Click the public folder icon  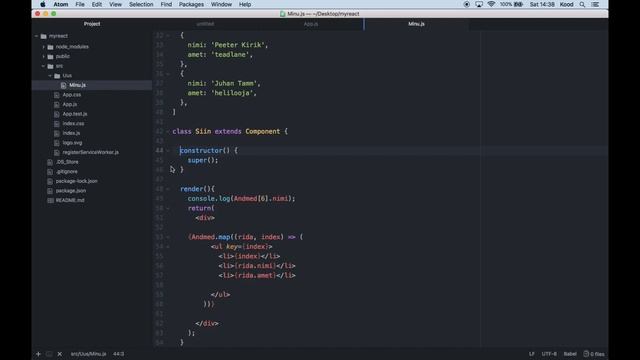coord(50,57)
